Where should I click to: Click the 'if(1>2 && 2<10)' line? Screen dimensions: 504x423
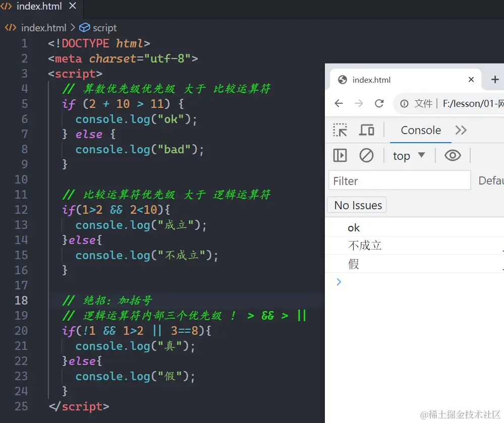116,210
